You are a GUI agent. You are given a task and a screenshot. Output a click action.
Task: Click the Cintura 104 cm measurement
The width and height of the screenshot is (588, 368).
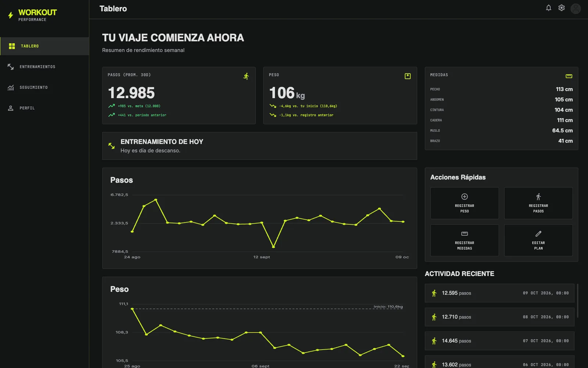[x=501, y=110]
